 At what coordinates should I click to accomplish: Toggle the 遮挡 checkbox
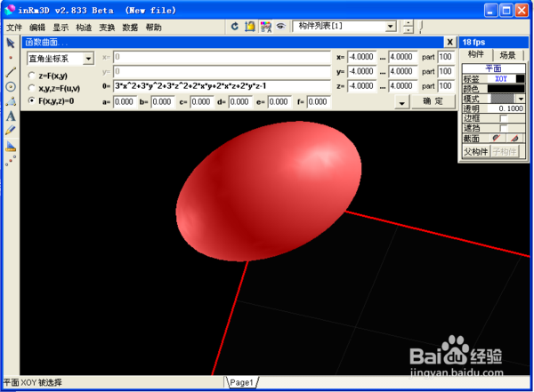pos(504,128)
